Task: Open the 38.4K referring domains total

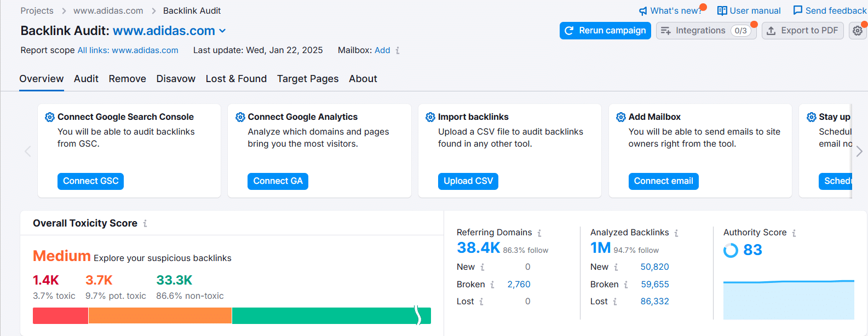Action: pyautogui.click(x=479, y=248)
